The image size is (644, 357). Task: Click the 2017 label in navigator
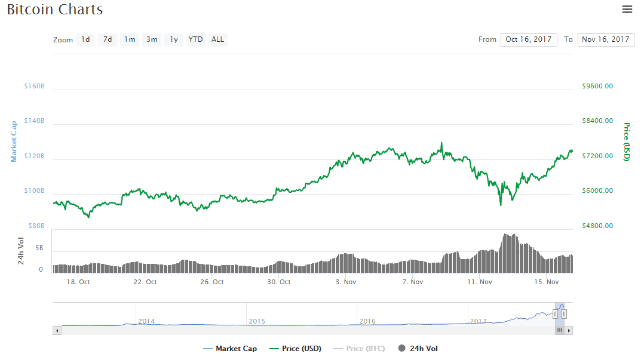pyautogui.click(x=479, y=321)
